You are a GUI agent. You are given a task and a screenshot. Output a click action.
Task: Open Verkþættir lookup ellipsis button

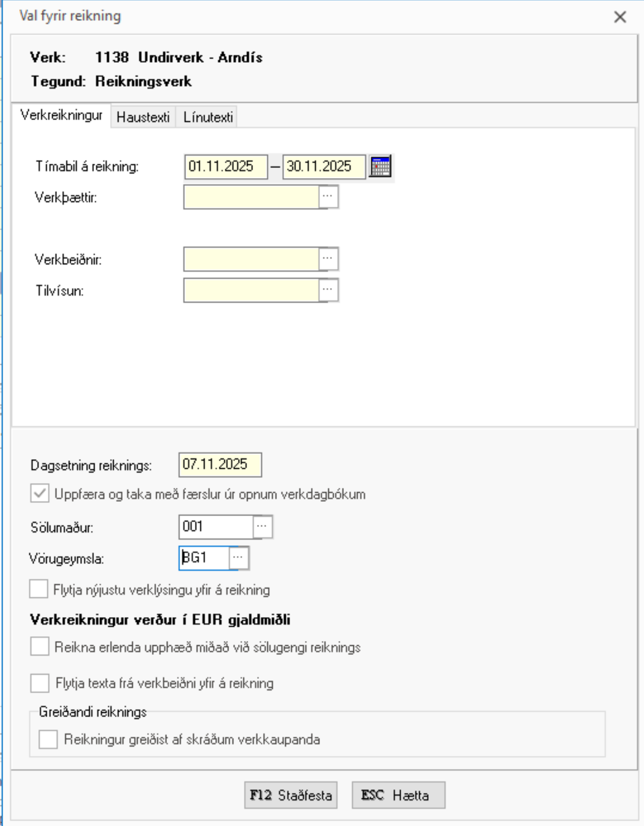328,197
